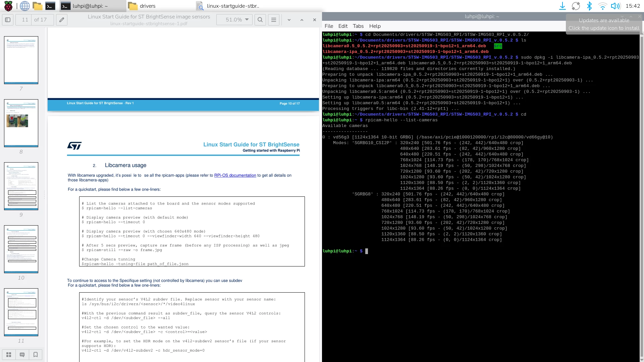Click the Raspberry Pi menu icon
The image size is (644, 362).
pos(8,6)
